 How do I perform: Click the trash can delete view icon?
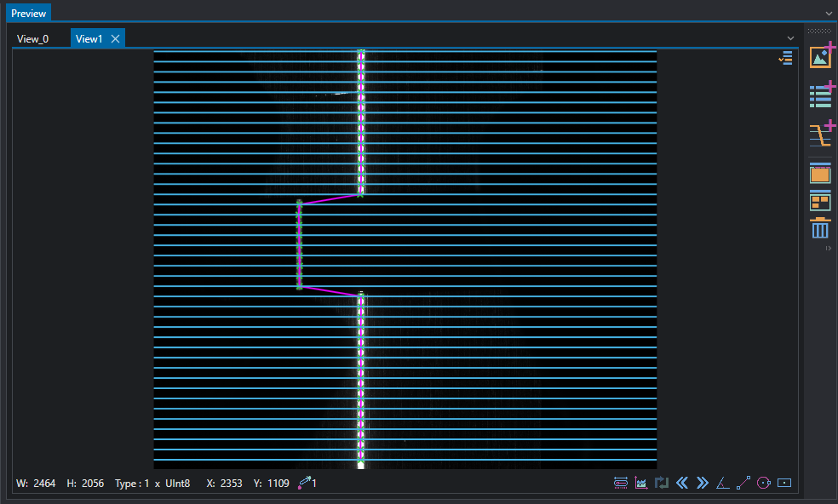820,228
